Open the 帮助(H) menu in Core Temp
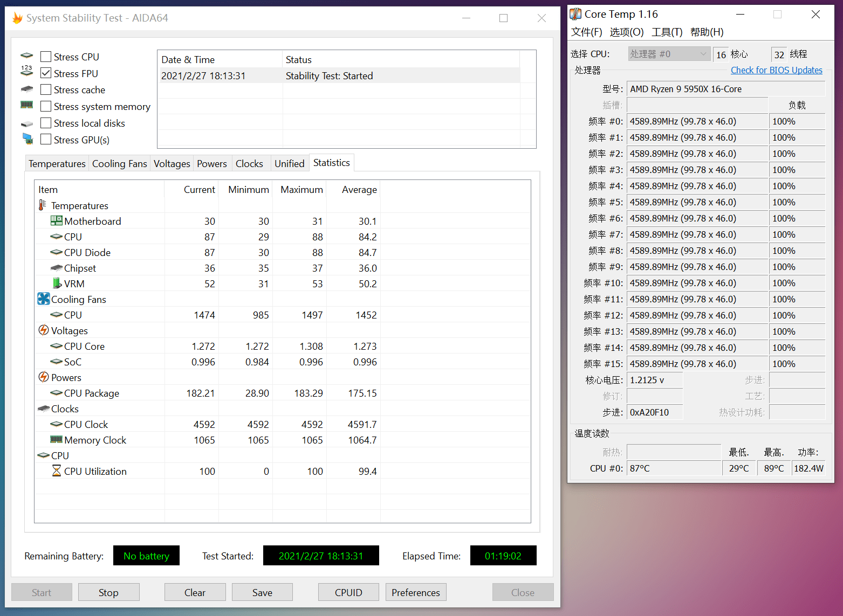This screenshot has height=616, width=843. [707, 32]
